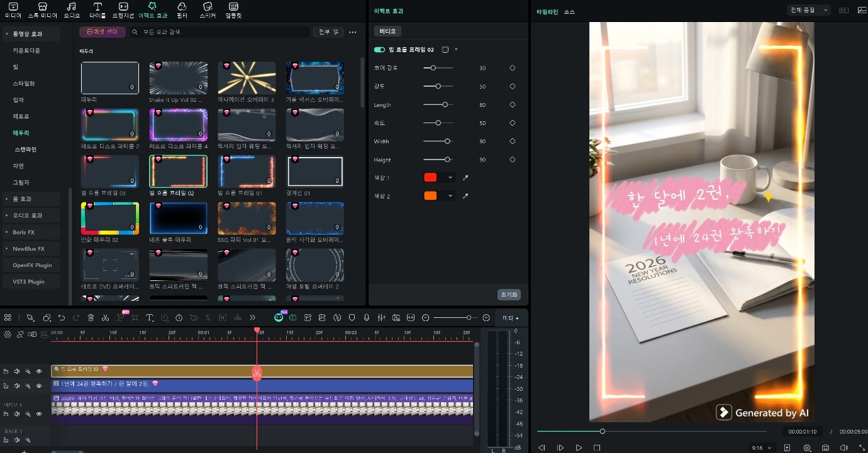Pick 색상 1 with the eyedropper
Viewport: 868px width, 453px height.
tap(465, 178)
